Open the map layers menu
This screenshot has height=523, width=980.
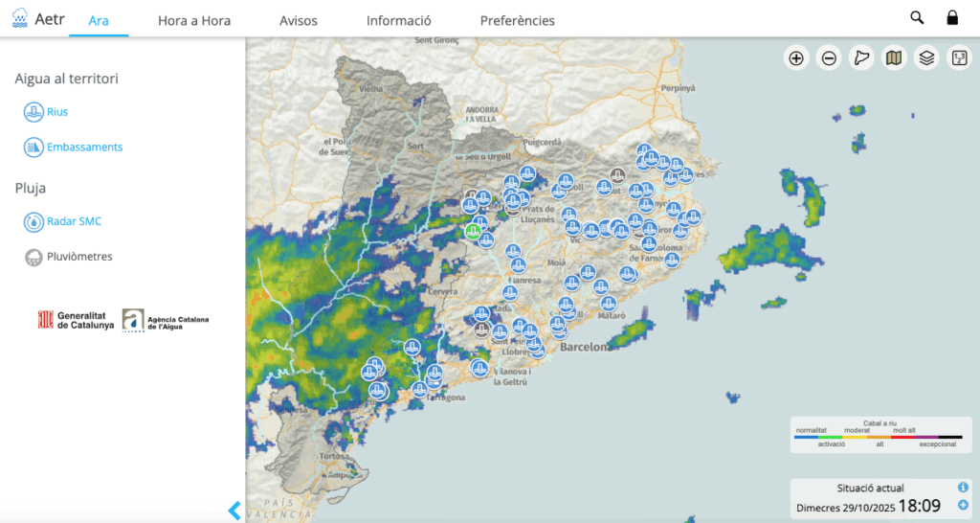point(926,58)
